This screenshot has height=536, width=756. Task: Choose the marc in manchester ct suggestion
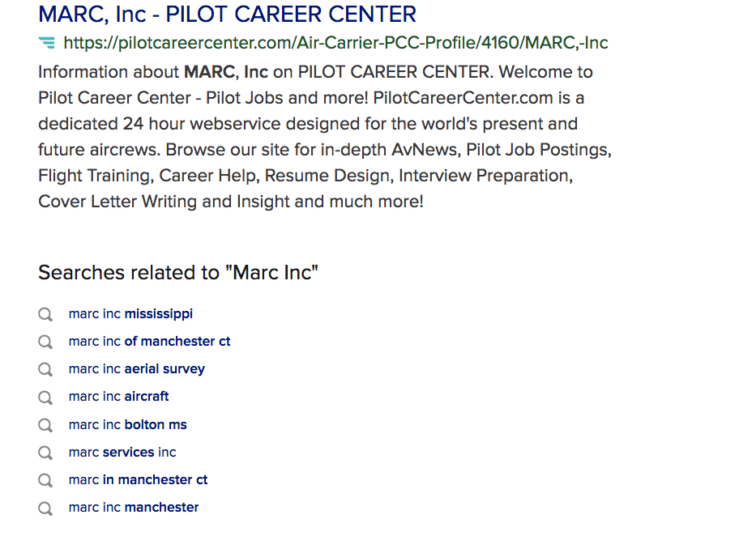pyautogui.click(x=138, y=479)
